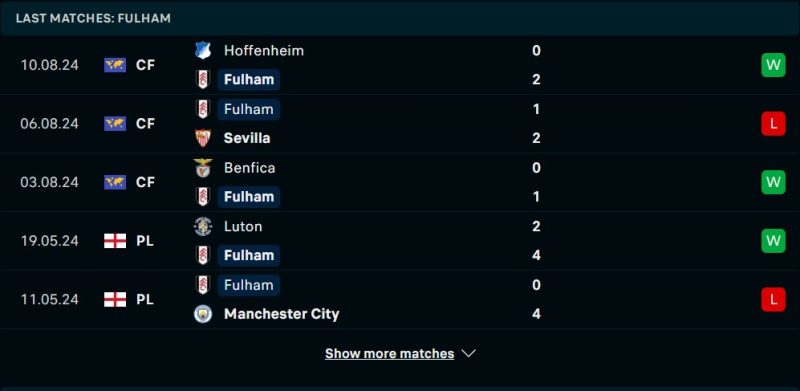Click the world flag icon for 06.08.24
This screenshot has height=391, width=800.
click(x=115, y=124)
